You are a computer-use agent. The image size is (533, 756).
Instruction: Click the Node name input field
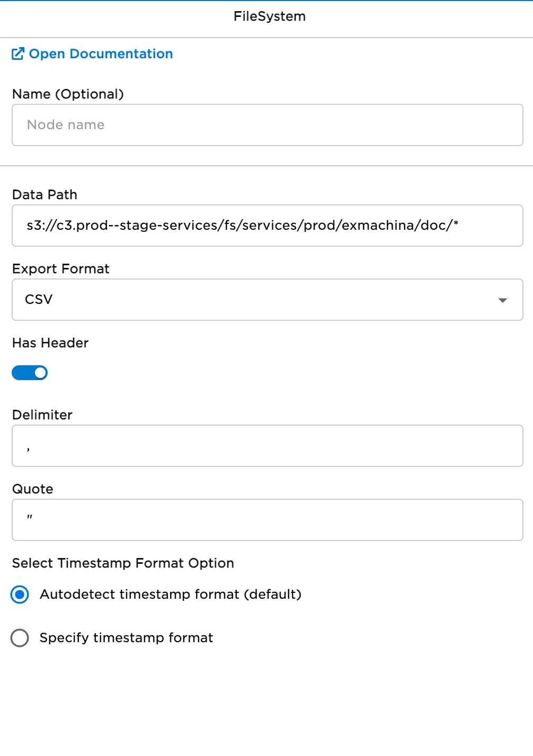pyautogui.click(x=267, y=125)
